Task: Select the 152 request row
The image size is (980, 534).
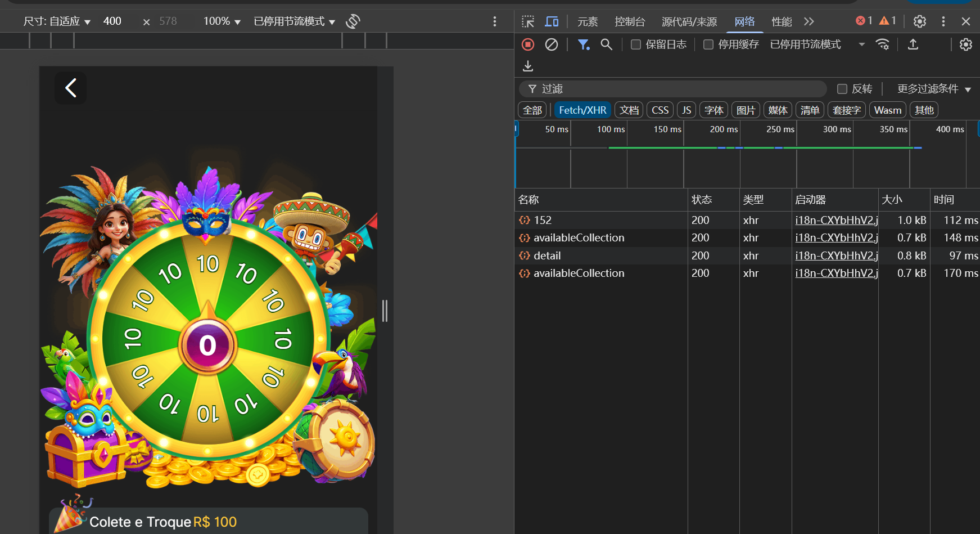Action: click(747, 220)
